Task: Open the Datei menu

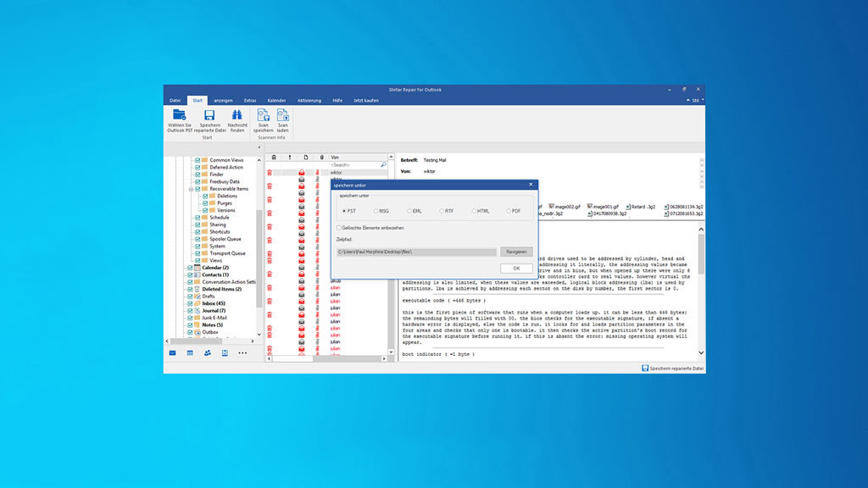Action: pyautogui.click(x=175, y=101)
